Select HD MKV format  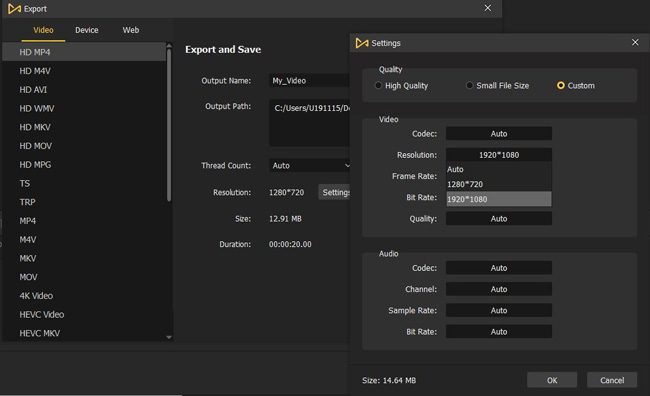click(84, 127)
